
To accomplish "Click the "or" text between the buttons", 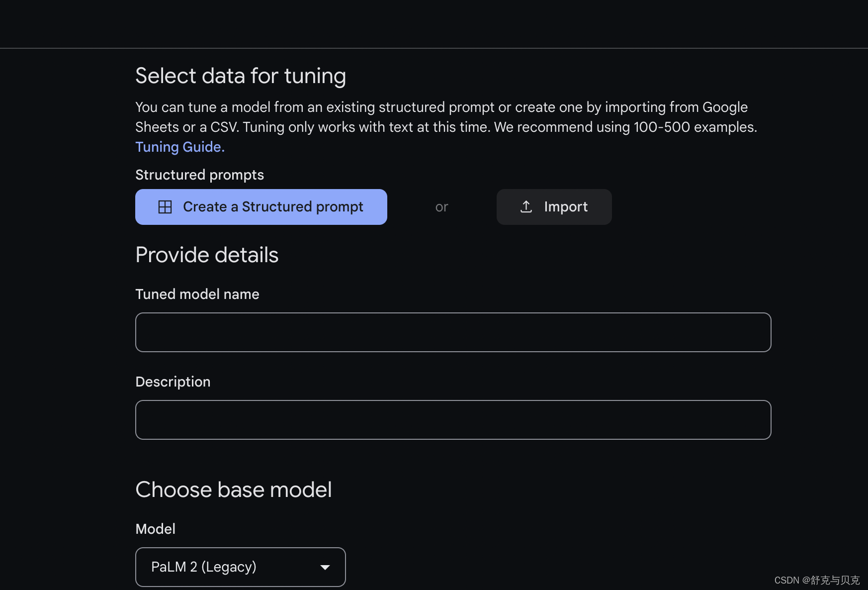I will click(441, 207).
